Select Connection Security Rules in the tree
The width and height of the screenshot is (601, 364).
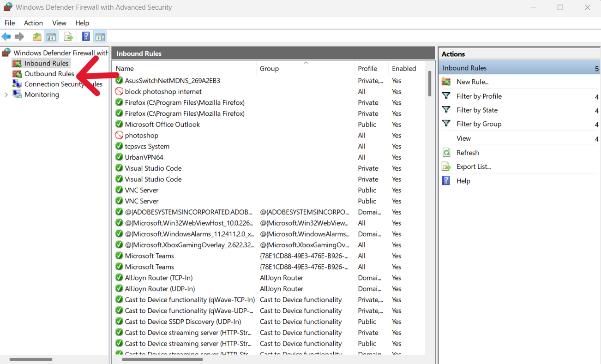pos(63,84)
